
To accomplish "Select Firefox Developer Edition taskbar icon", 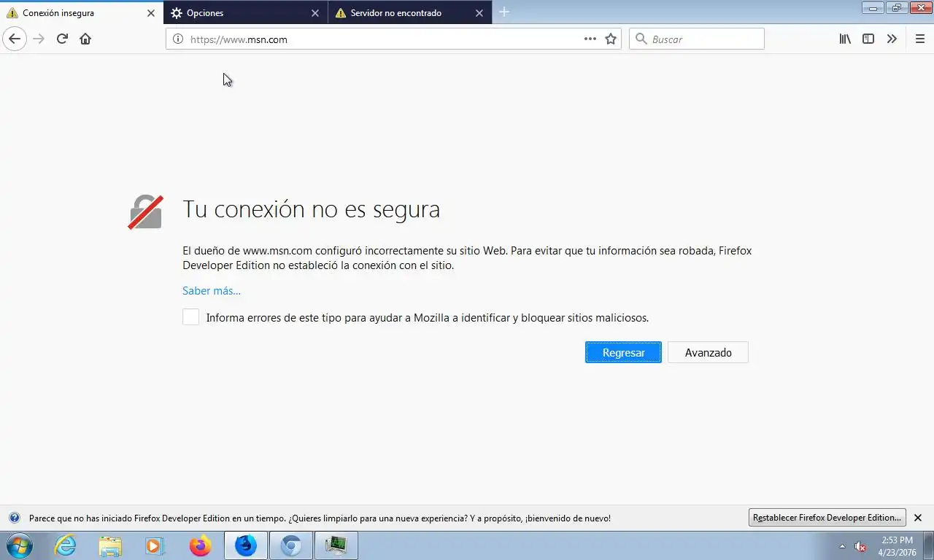I will pyautogui.click(x=246, y=545).
